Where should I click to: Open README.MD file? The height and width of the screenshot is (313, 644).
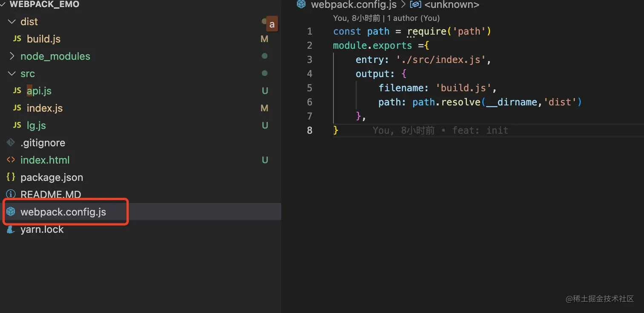pyautogui.click(x=51, y=195)
